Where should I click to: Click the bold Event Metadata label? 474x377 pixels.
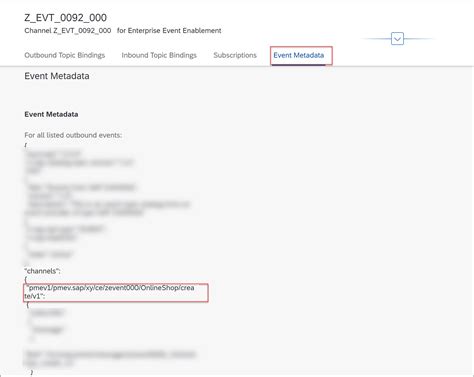(51, 114)
